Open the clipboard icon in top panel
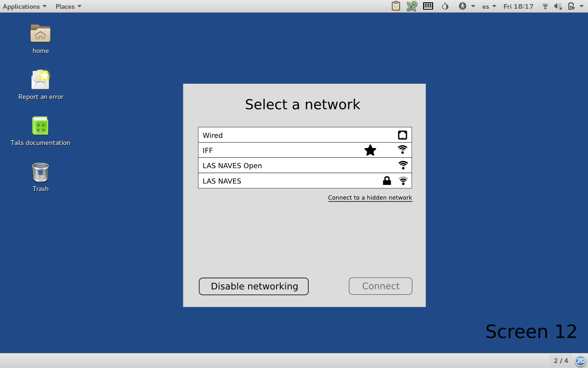 [396, 6]
